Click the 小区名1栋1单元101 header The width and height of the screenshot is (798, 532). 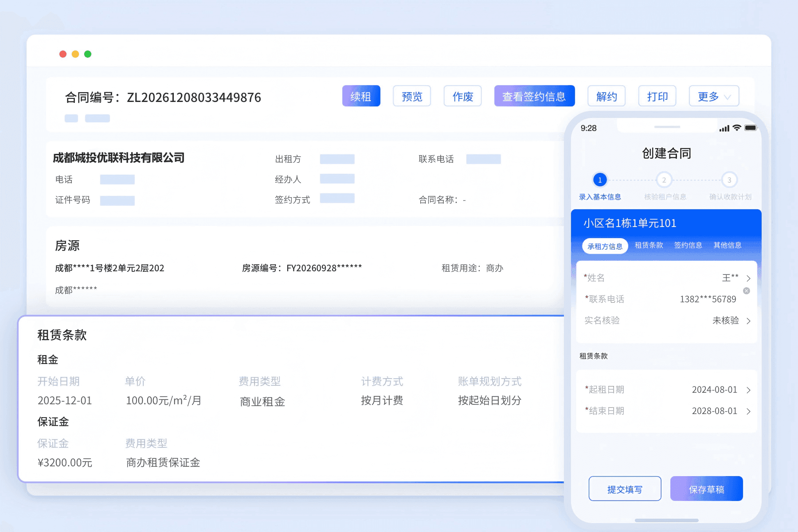[x=630, y=223]
